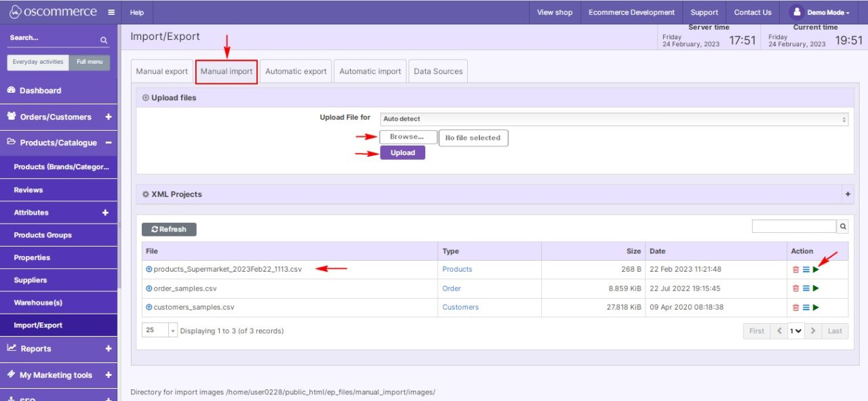Switch to Automatic export tab
Screen dimensions: 868x401
[x=296, y=71]
